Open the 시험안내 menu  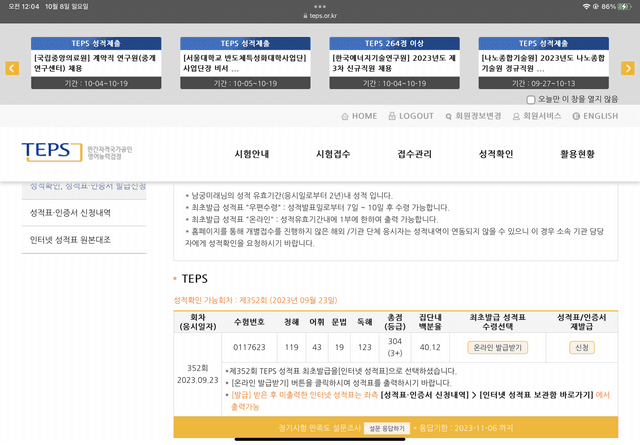click(x=252, y=154)
